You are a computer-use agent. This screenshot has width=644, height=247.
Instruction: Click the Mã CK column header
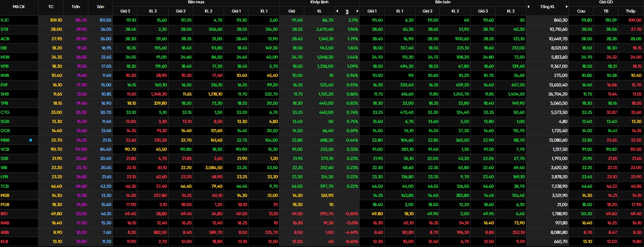pos(19,7)
